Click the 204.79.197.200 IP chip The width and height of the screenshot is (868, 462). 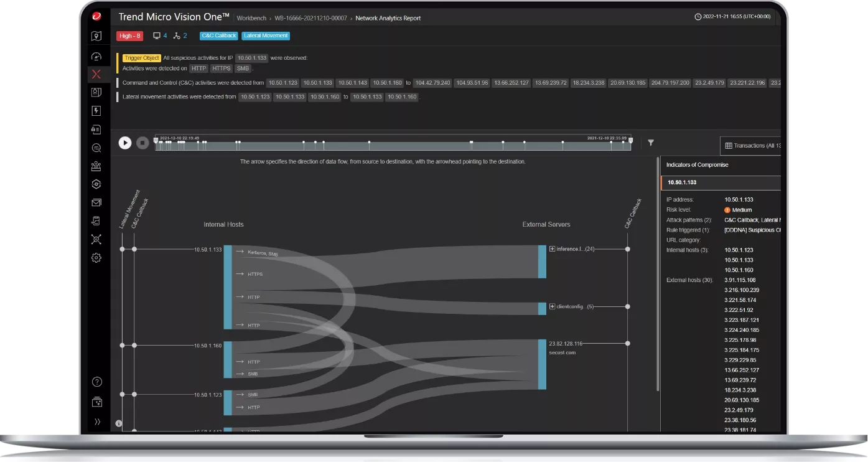670,83
